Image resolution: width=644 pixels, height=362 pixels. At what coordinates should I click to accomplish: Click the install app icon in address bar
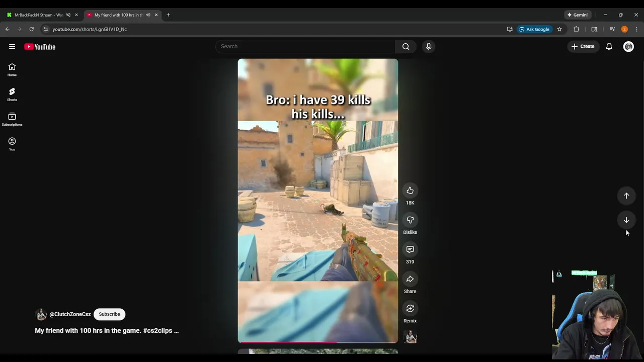510,29
